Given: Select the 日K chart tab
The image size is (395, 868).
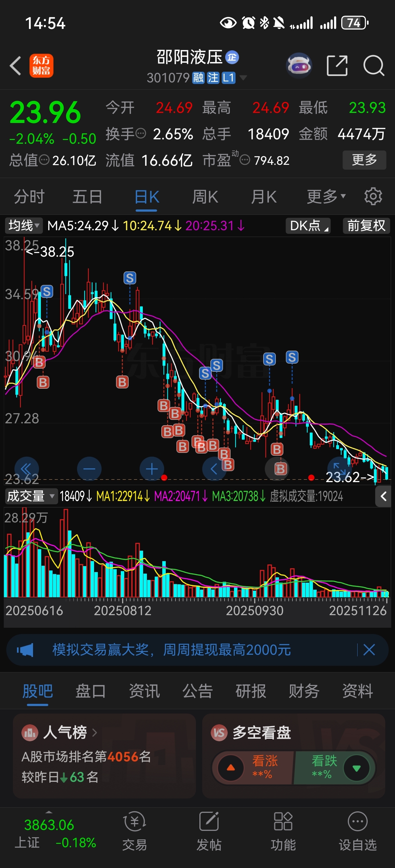Looking at the screenshot, I should [x=146, y=197].
